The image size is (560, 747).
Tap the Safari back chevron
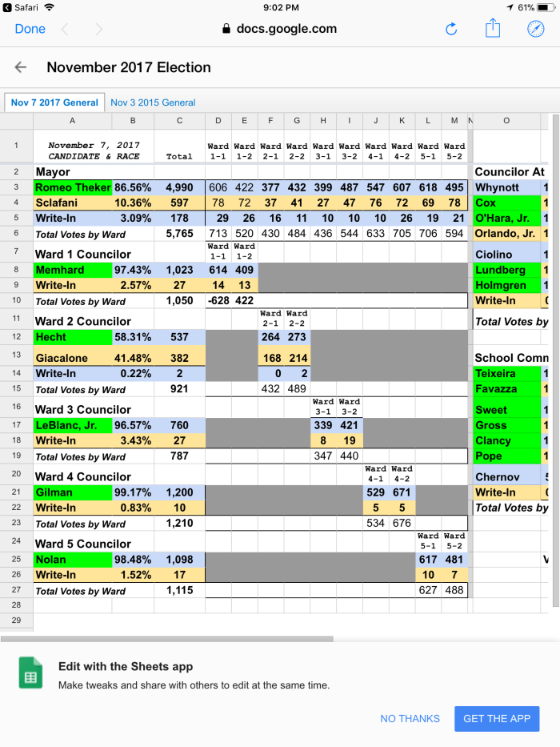point(65,29)
